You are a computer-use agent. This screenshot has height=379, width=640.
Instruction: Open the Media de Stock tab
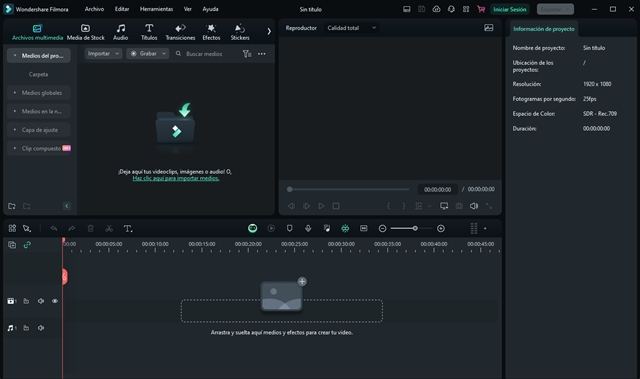tap(86, 32)
